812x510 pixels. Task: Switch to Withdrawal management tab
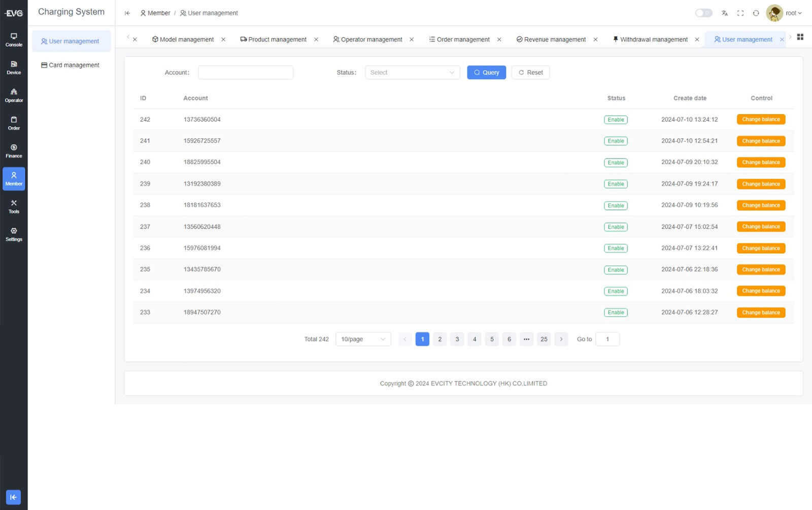[651, 40]
